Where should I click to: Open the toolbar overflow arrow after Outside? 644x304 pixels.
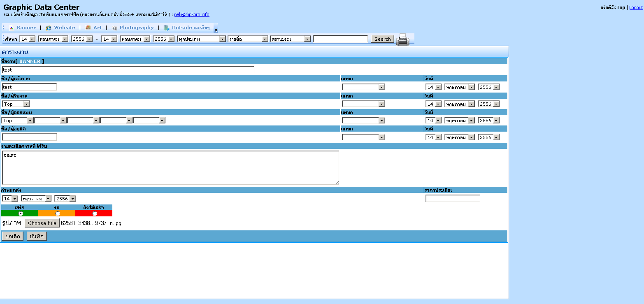coord(216,30)
